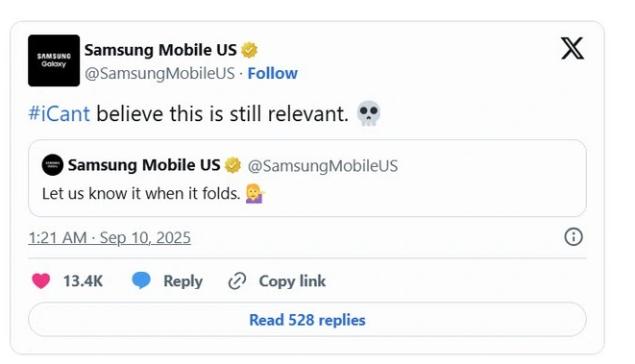This screenshot has height=364, width=635.
Task: Click Read 528 replies button
Action: 307,320
